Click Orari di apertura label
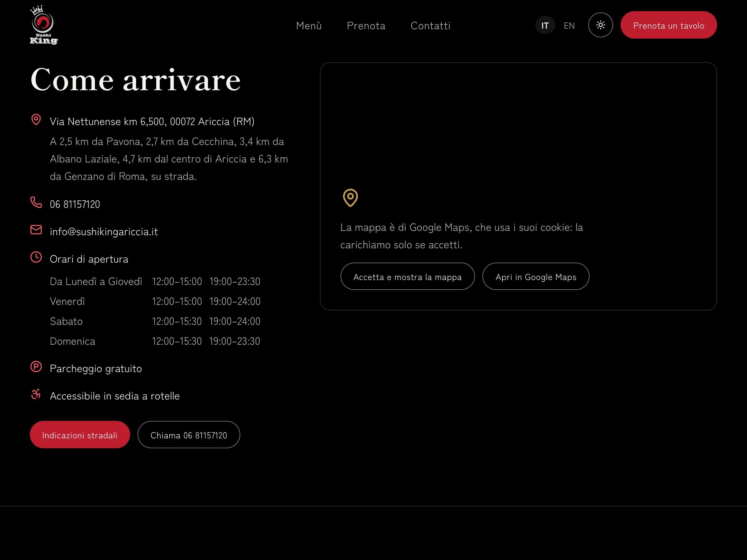Viewport: 747px width, 560px height. [x=89, y=259]
